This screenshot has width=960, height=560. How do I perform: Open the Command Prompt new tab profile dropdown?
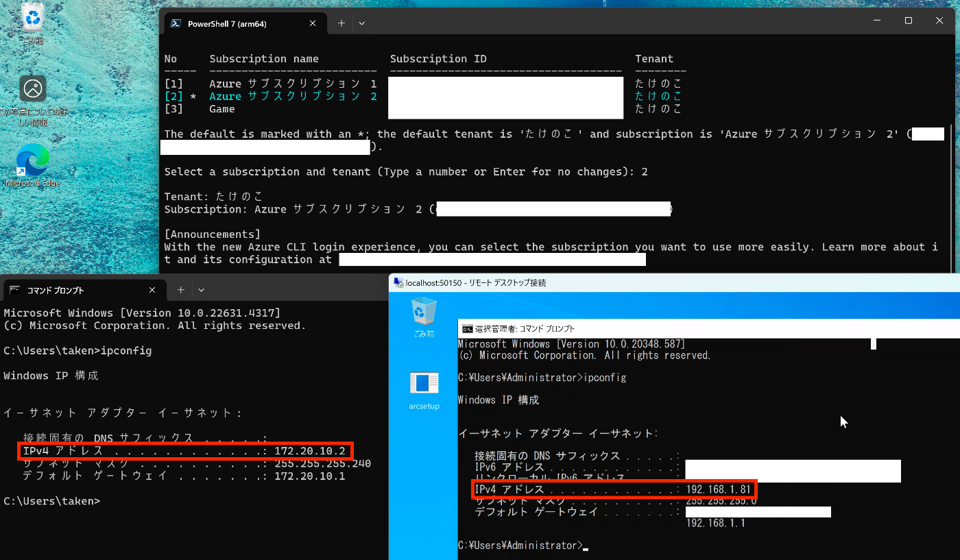[201, 290]
